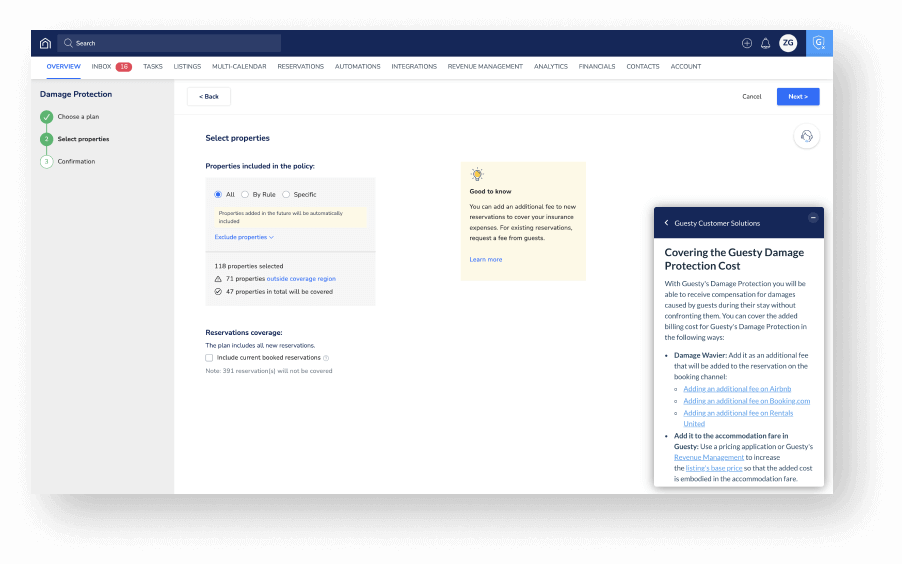
Task: Open the Contacts tab
Action: (643, 67)
